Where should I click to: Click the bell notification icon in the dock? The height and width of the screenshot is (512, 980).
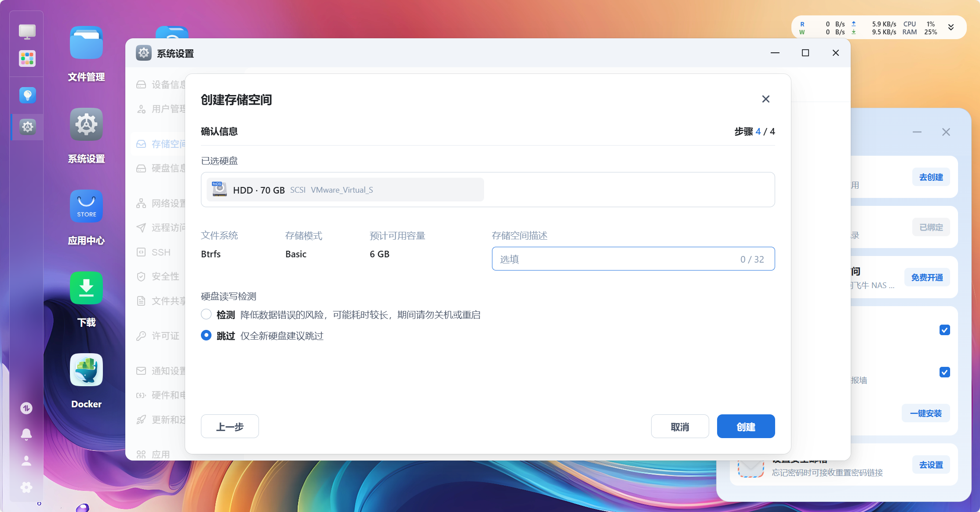(x=26, y=434)
